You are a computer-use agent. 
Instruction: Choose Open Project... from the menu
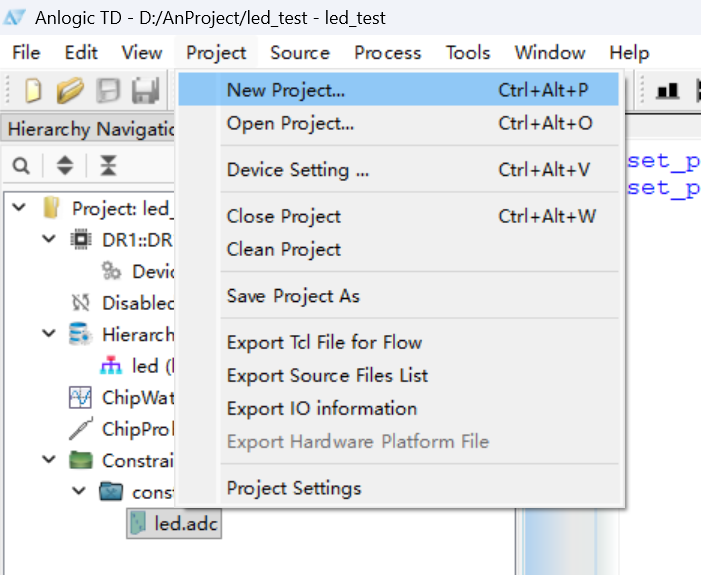398,123
